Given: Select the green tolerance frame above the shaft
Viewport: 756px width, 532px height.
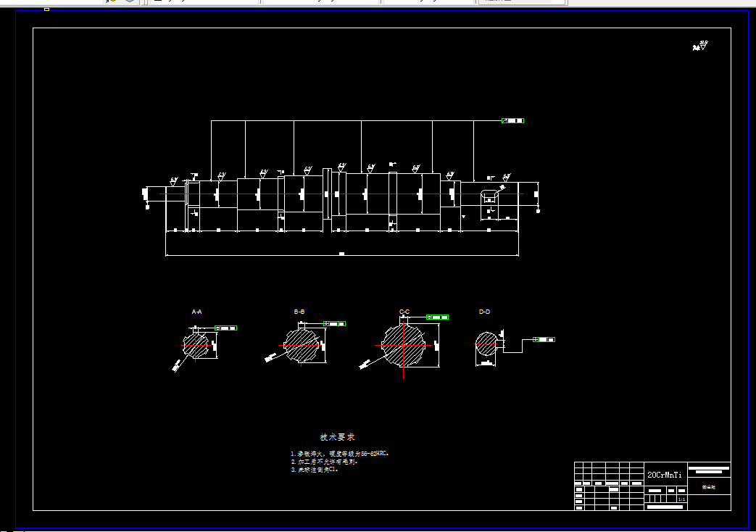Looking at the screenshot, I should [512, 120].
